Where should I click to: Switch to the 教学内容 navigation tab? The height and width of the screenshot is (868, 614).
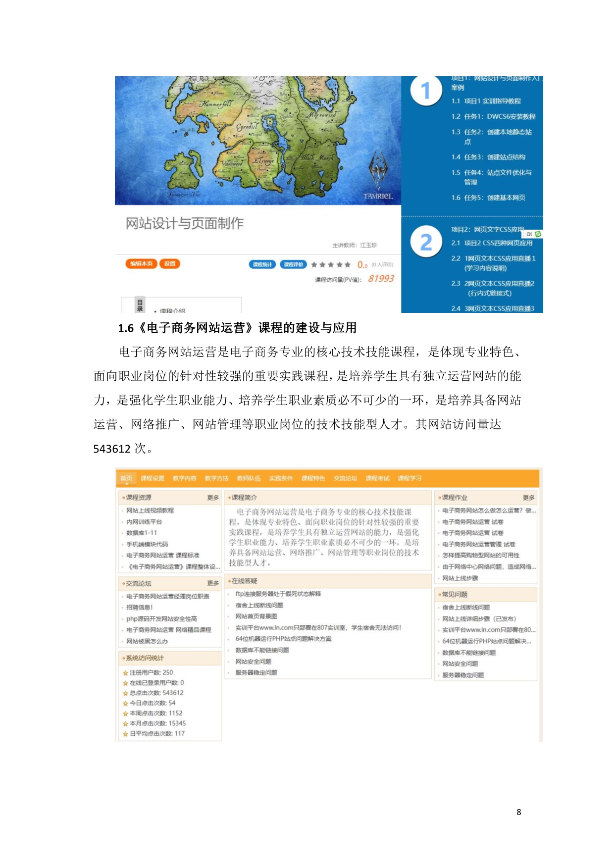coord(184,478)
